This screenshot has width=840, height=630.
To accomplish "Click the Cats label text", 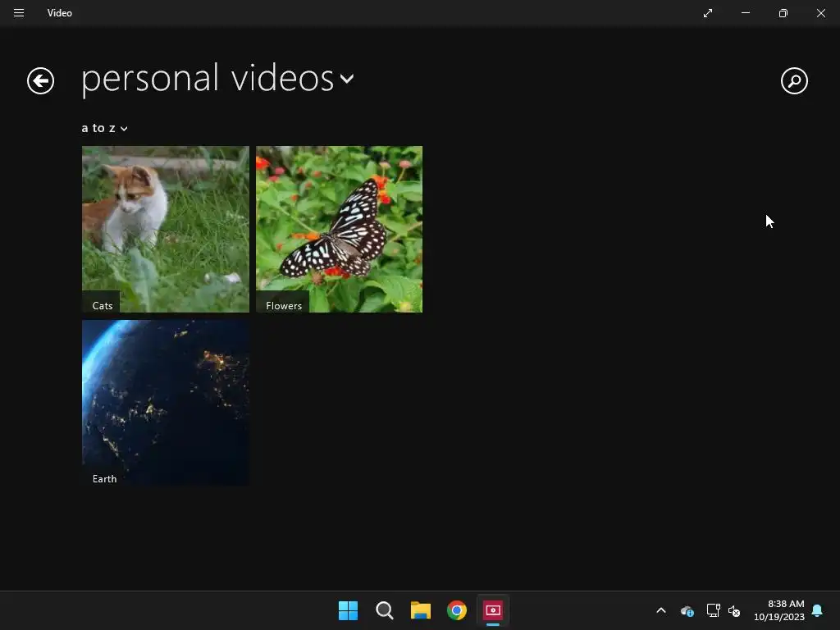I will point(103,306).
